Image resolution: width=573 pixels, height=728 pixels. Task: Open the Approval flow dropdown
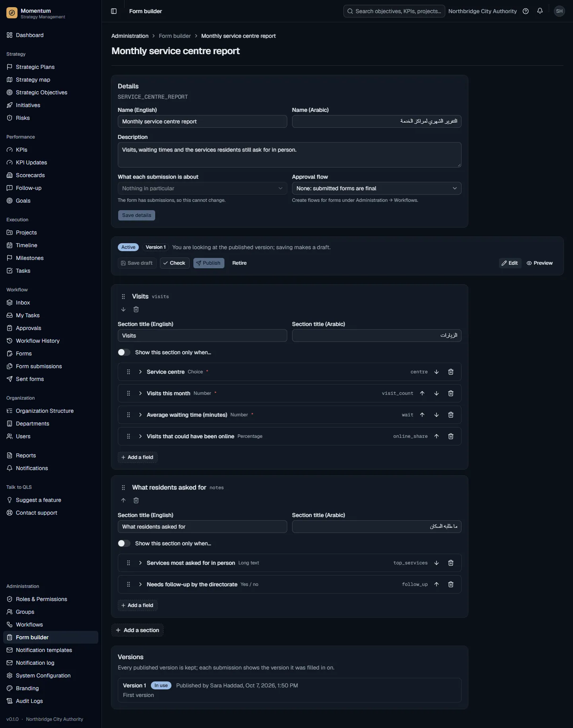coord(376,188)
